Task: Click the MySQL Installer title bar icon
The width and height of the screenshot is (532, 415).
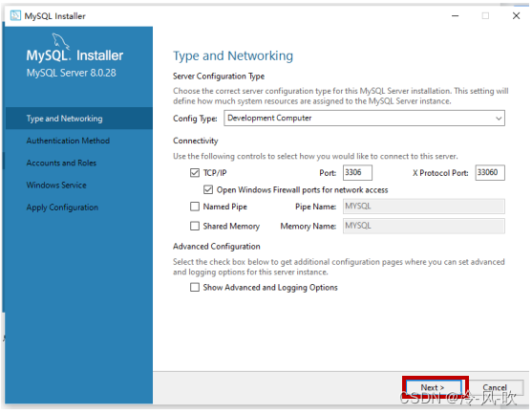Action: click(15, 15)
